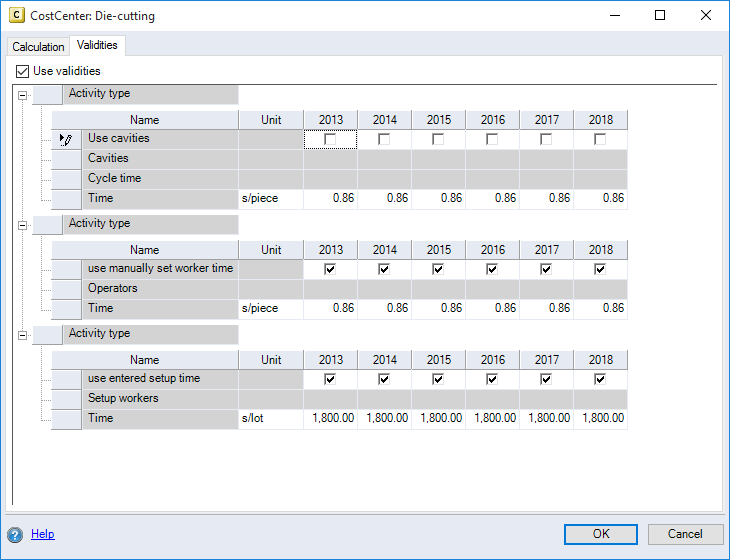Image resolution: width=730 pixels, height=560 pixels.
Task: Click the 2016 setup Time cell 1,800.00
Action: click(x=493, y=419)
